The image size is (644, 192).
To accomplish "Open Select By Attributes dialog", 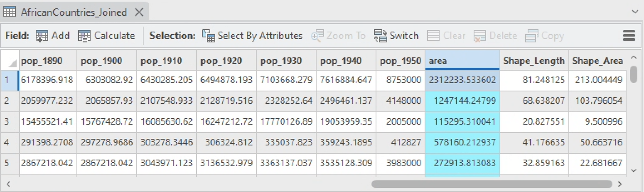I will [208, 36].
